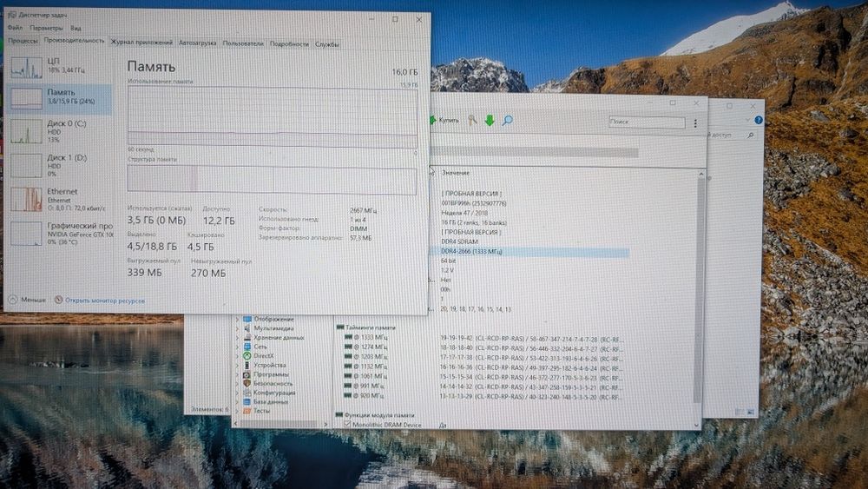Expand the Хранение данных tree node

coord(237,337)
